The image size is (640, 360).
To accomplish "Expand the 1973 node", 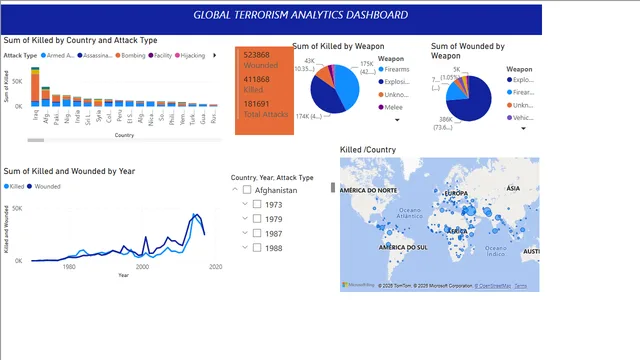I will [x=245, y=204].
